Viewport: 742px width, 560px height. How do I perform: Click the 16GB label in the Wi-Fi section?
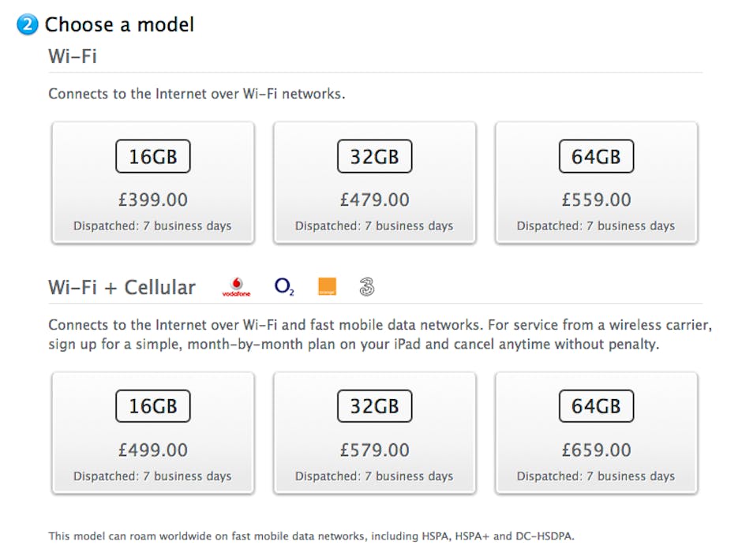(x=153, y=157)
